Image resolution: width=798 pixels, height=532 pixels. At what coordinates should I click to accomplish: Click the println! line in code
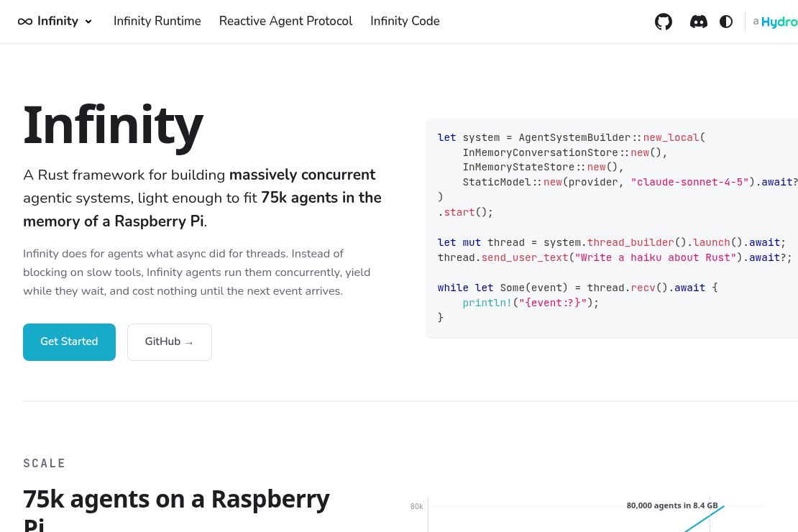(x=531, y=303)
